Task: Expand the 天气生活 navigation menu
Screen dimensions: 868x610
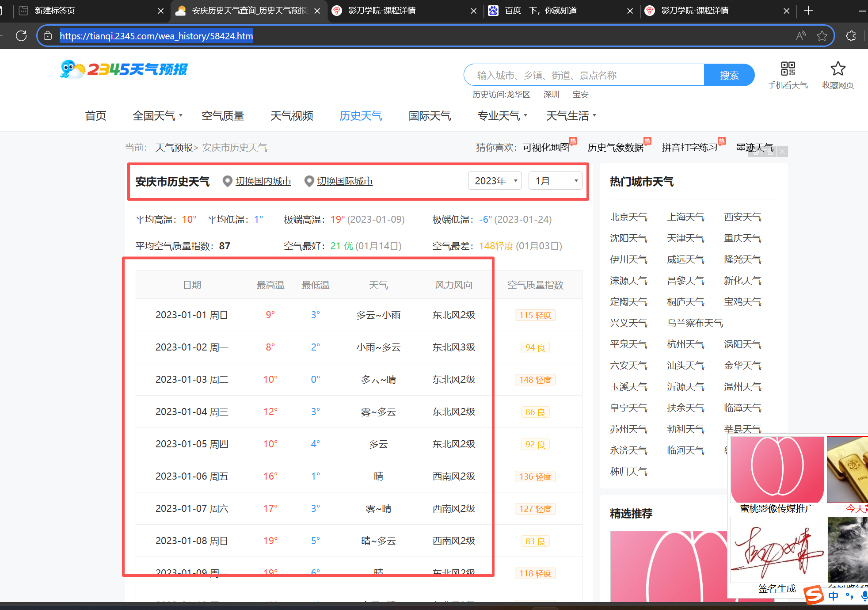Action: (571, 116)
